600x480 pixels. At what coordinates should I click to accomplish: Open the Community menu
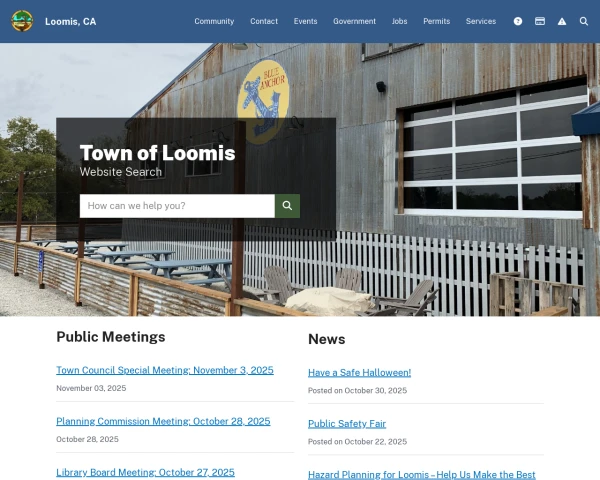pyautogui.click(x=214, y=21)
